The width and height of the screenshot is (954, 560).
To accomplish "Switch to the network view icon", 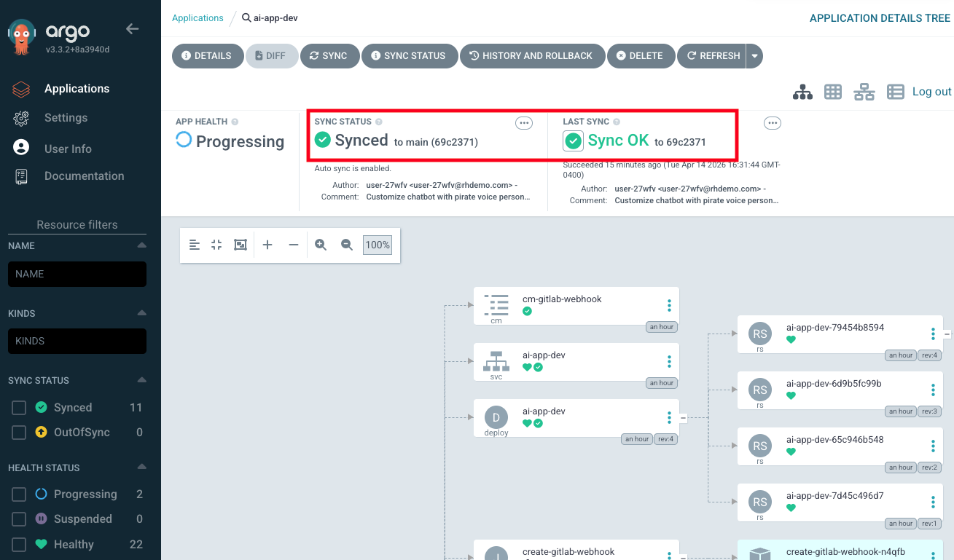I will click(x=864, y=92).
